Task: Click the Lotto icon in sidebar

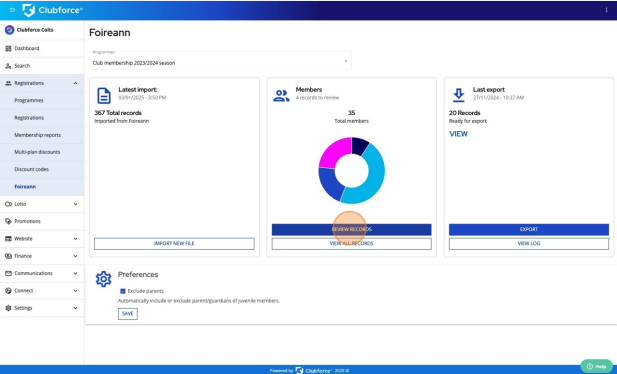Action: [x=8, y=204]
